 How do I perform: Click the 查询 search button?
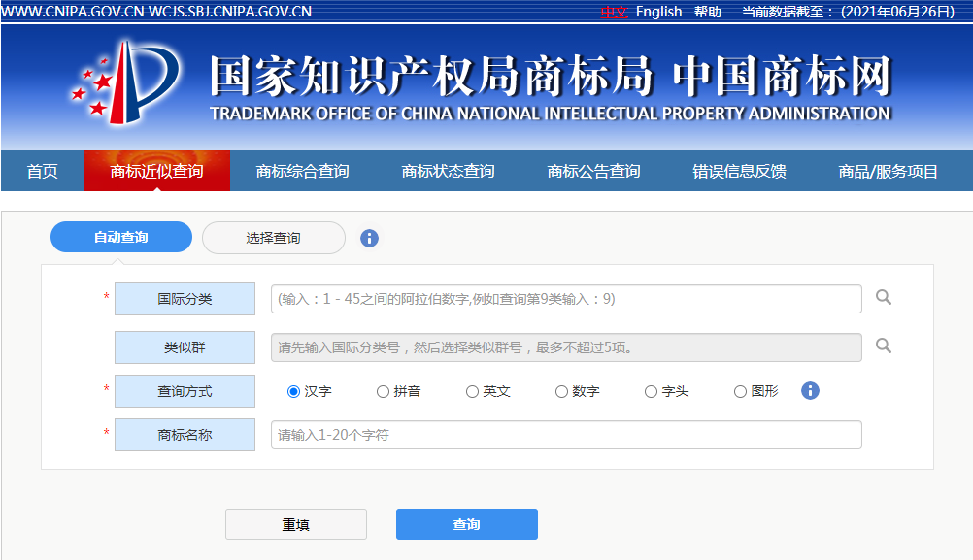click(466, 523)
